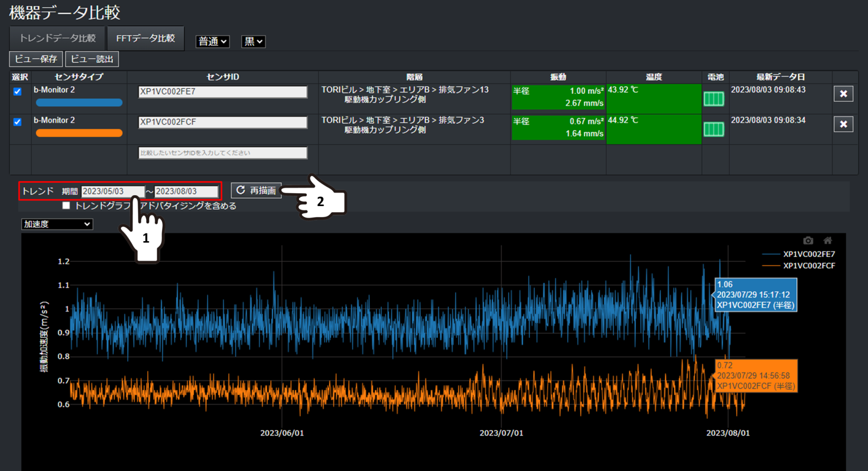Download chart snapshot with camera icon

point(808,241)
